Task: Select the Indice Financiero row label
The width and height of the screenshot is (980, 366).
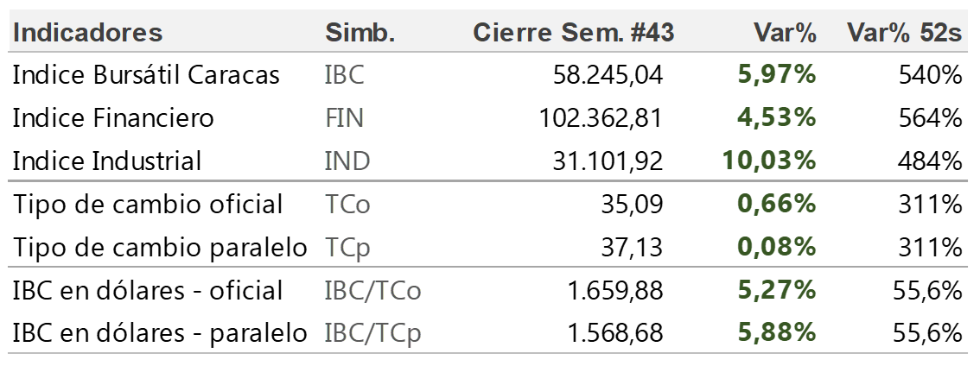Action: [113, 118]
